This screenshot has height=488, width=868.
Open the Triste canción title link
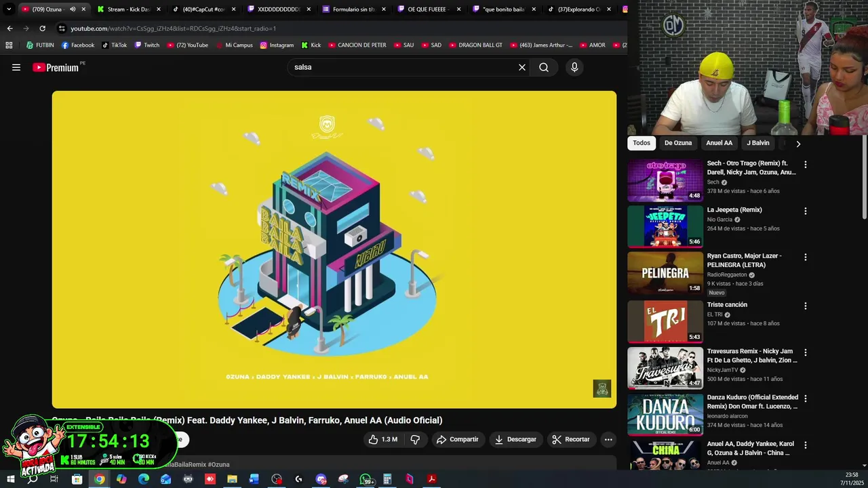coord(727,305)
